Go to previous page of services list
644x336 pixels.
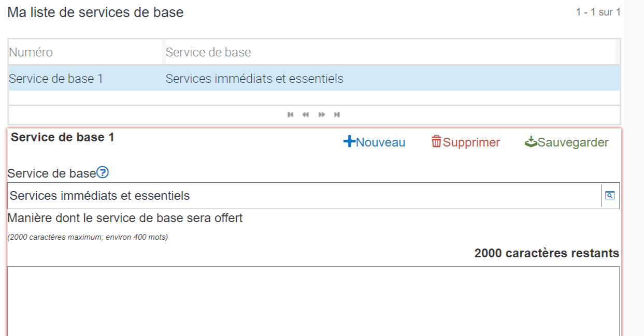coord(306,114)
